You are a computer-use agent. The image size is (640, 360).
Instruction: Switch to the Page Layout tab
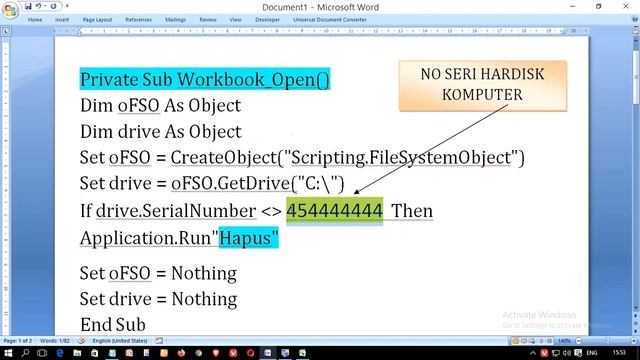click(x=97, y=20)
